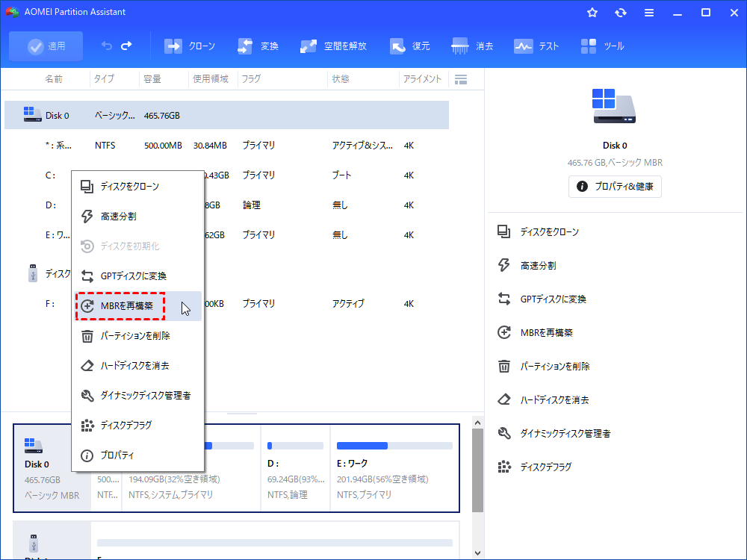Click the redo arrow icon
This screenshot has width=747, height=560.
click(x=126, y=46)
